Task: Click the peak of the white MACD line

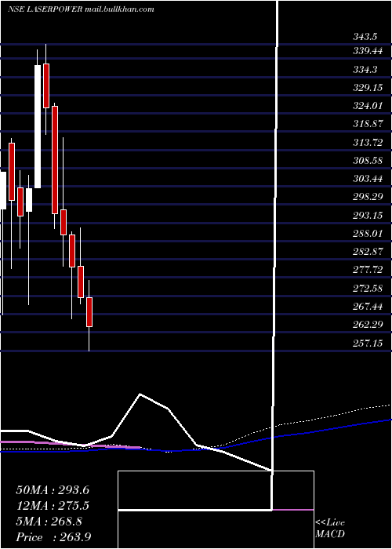Action: click(140, 394)
